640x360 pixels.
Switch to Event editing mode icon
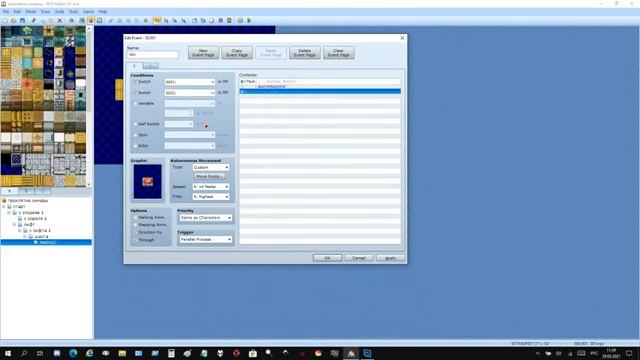pos(91,20)
